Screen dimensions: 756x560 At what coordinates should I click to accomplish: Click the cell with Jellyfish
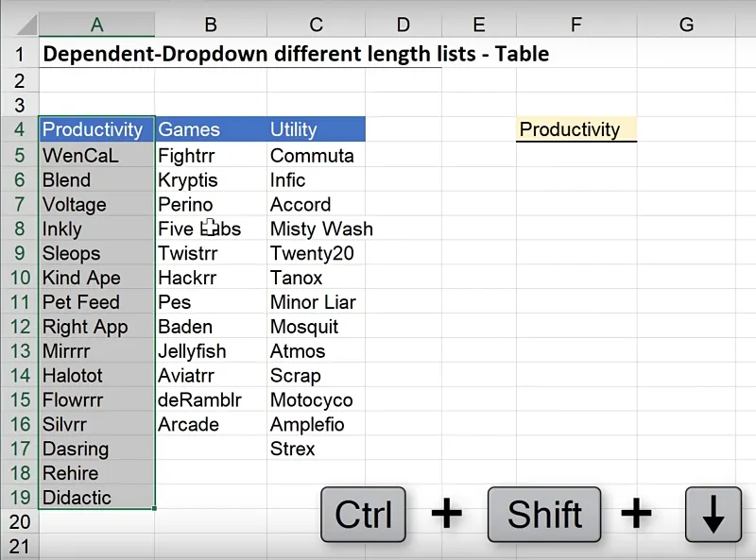tap(210, 351)
